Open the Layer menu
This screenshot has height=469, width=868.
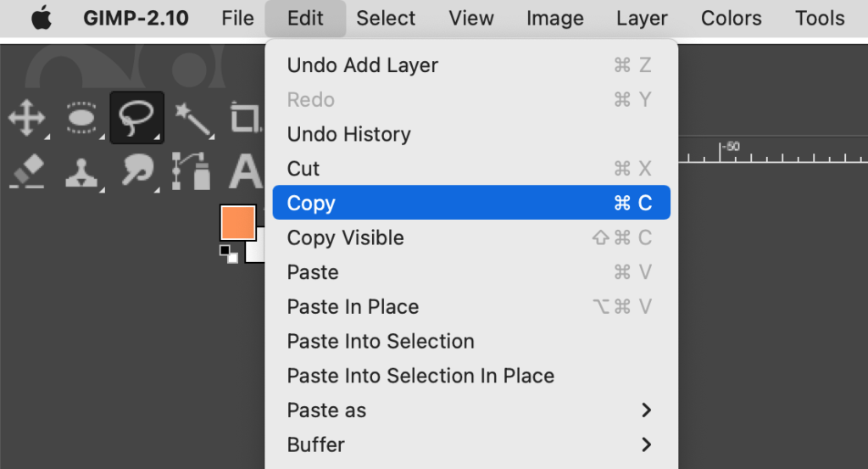click(642, 19)
